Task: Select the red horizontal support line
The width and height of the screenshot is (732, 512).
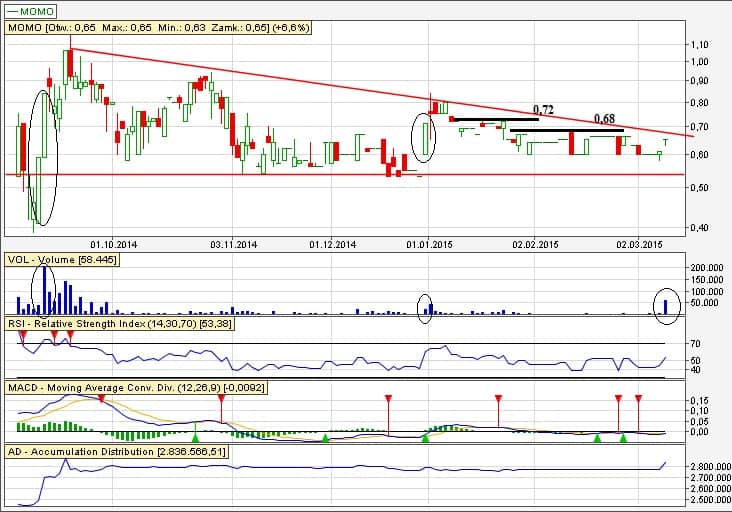Action: coord(300,175)
